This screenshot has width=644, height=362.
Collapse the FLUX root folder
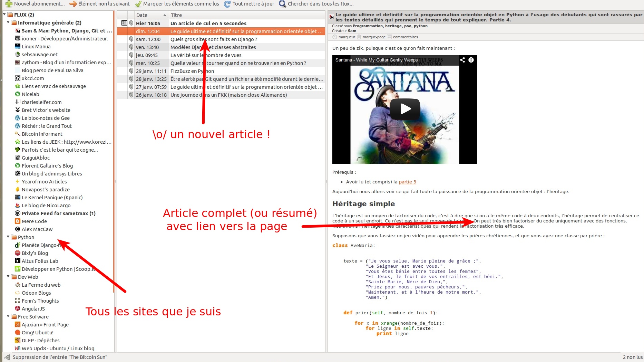[4, 15]
